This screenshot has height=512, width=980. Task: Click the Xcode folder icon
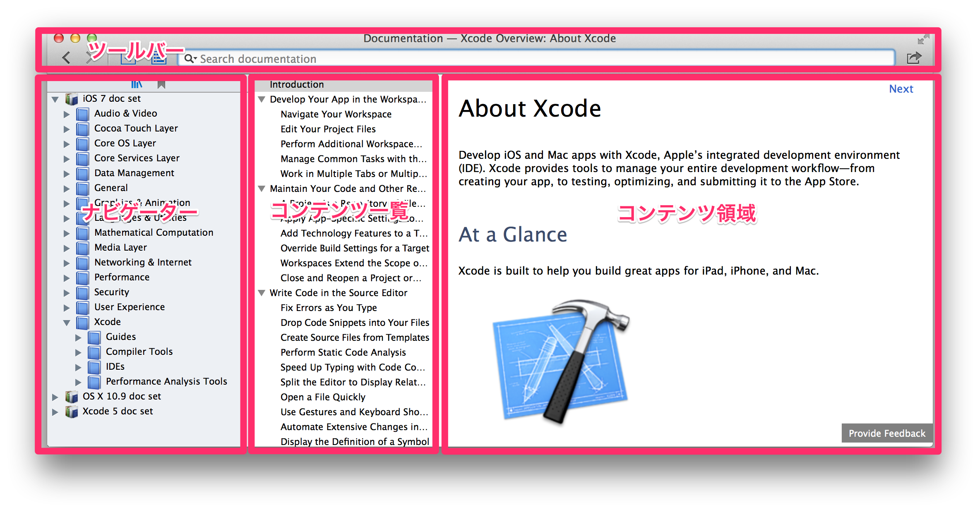tap(83, 322)
